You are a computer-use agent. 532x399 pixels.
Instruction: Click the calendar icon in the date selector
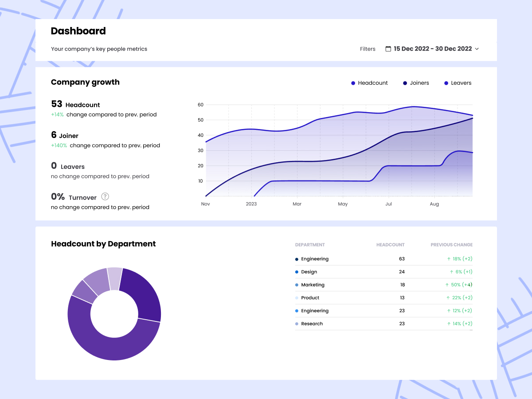click(388, 49)
